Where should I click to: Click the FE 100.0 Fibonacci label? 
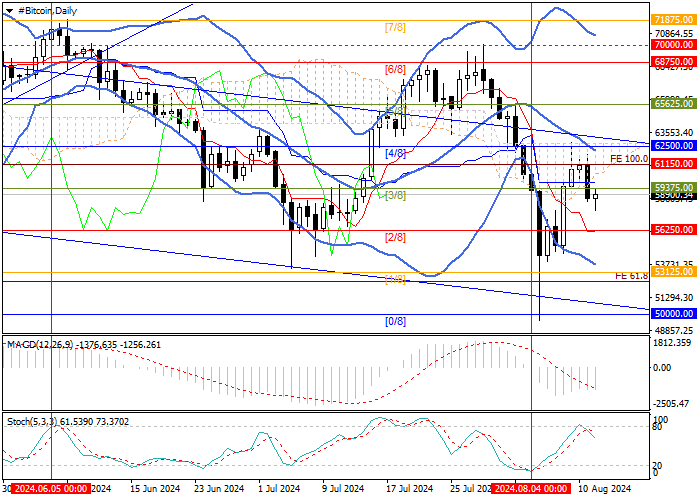(629, 158)
